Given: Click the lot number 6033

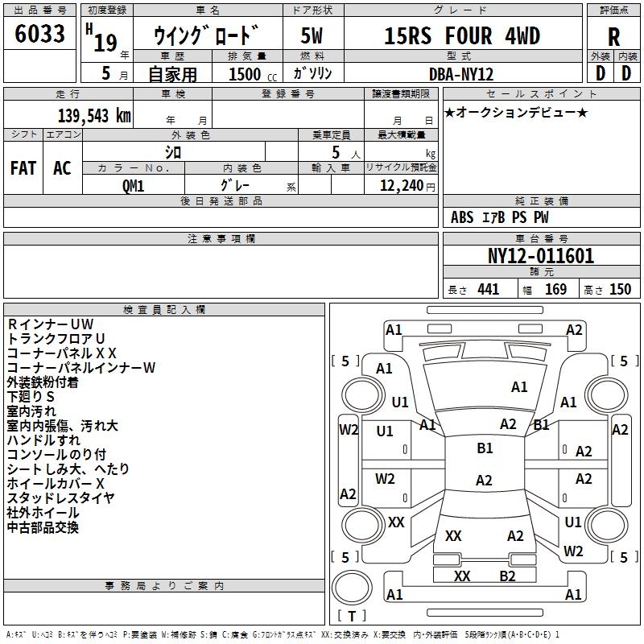Looking at the screenshot, I should [x=39, y=34].
